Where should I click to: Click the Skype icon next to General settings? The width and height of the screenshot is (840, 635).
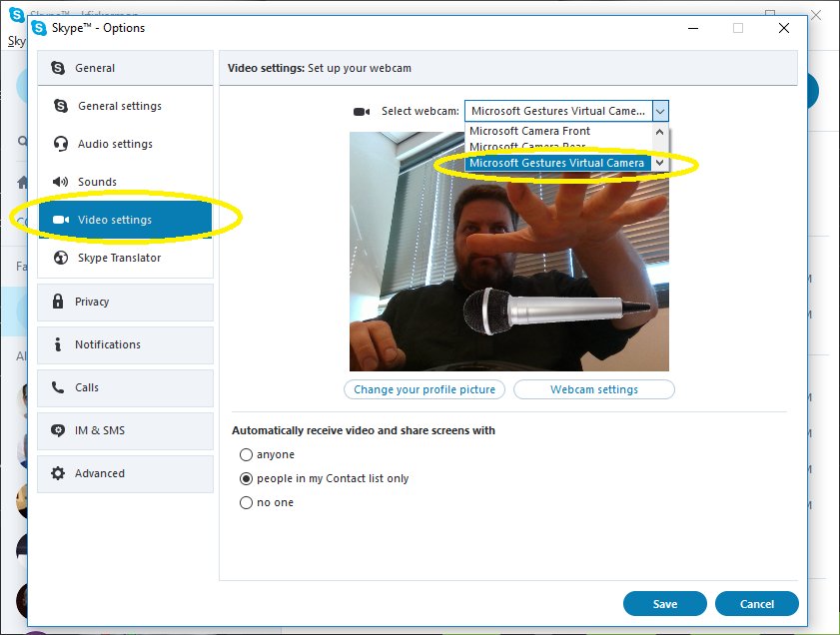coord(61,106)
